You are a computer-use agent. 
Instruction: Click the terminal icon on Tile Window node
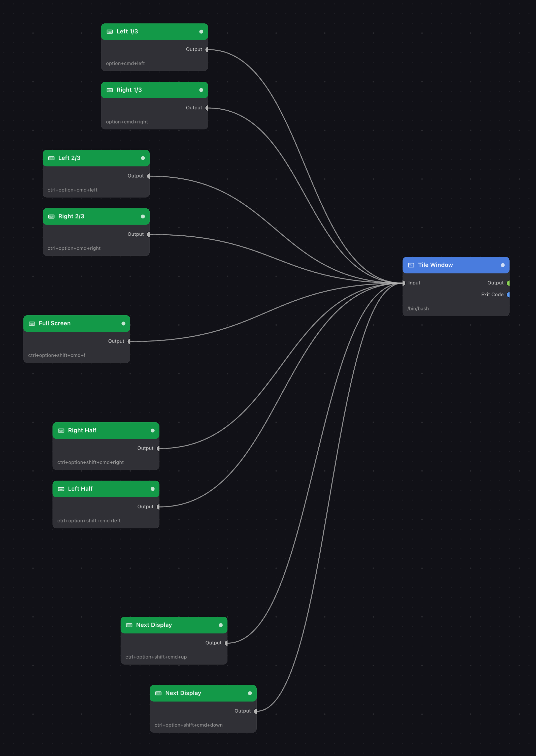point(411,265)
